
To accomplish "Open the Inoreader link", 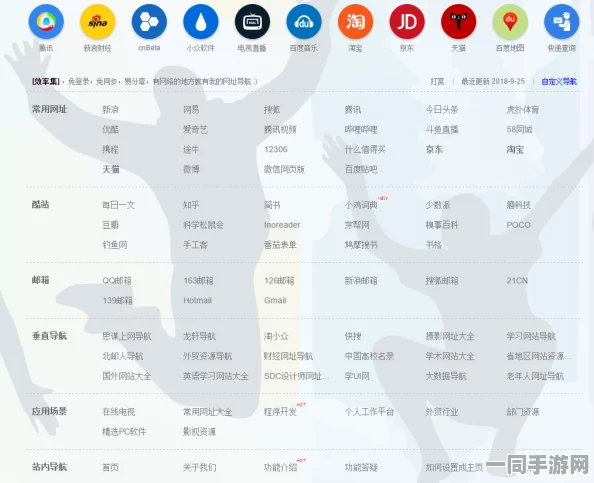I will [282, 225].
